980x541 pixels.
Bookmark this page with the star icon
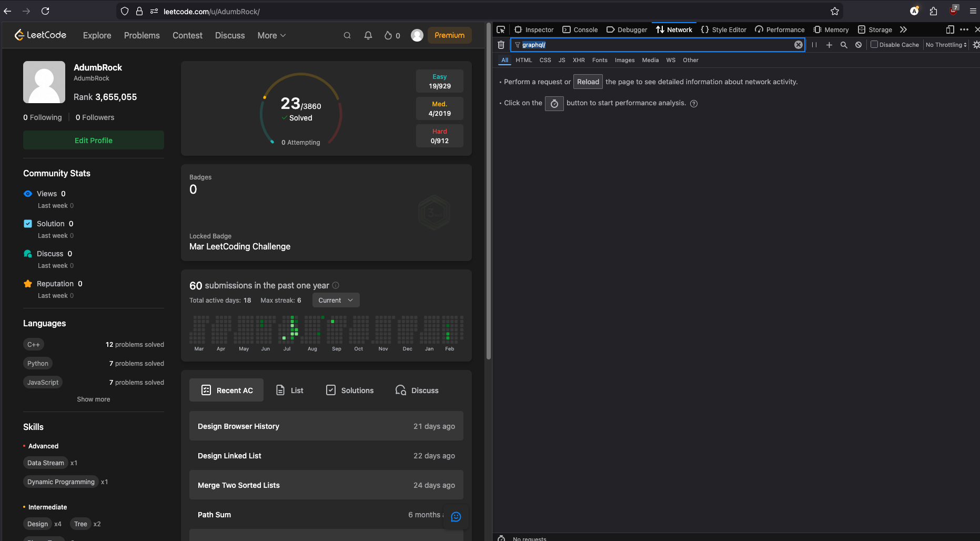835,11
